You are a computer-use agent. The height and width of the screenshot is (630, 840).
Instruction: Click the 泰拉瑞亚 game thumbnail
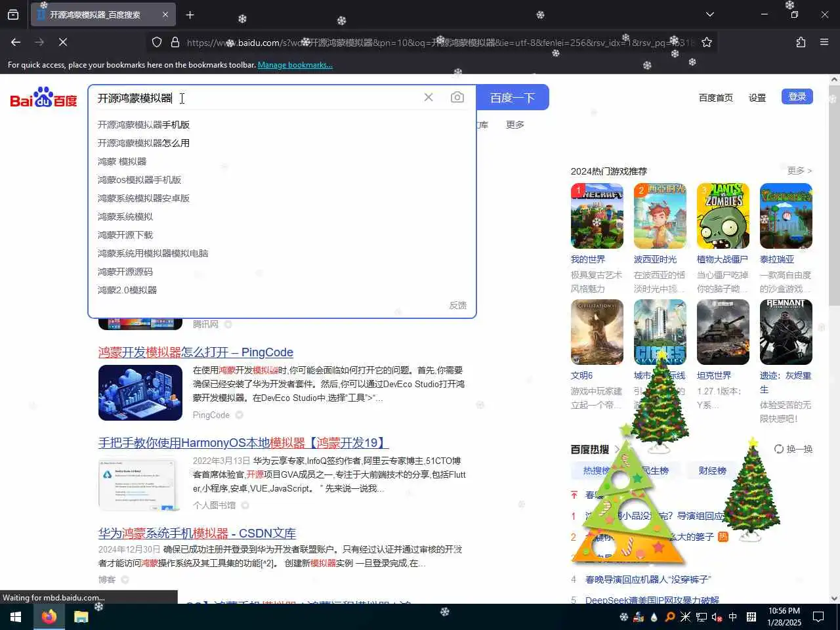click(786, 216)
